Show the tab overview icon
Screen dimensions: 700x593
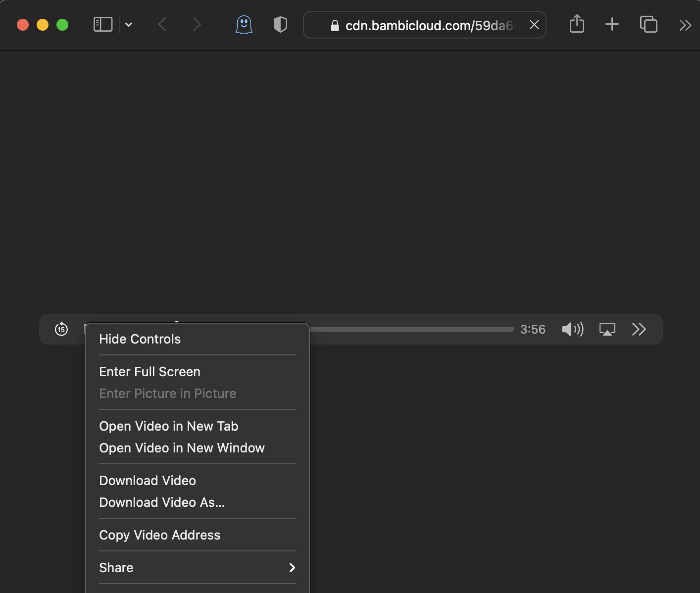pos(649,24)
